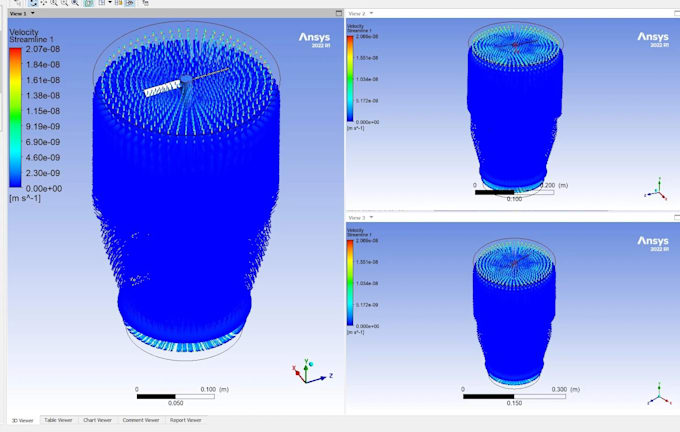
Task: Maximize the View 1 viewport
Action: click(x=339, y=13)
